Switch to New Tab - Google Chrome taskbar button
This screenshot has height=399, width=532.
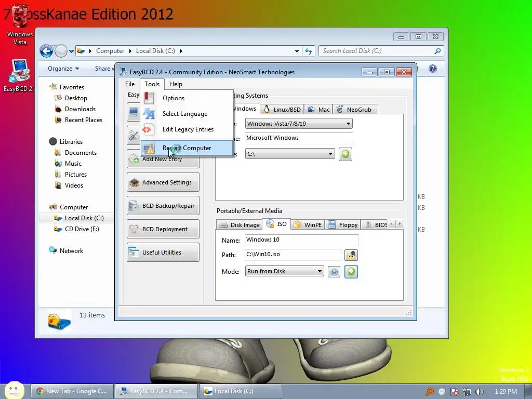72,391
